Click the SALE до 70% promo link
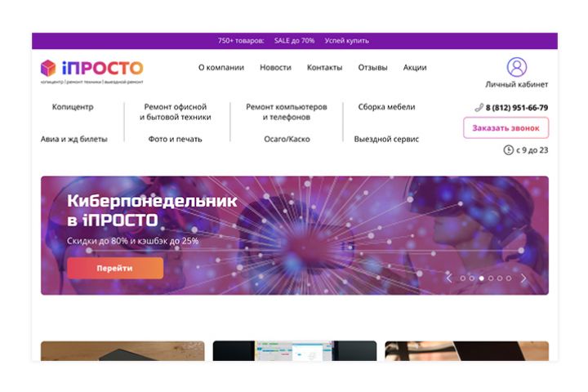The image size is (588, 392). point(294,41)
